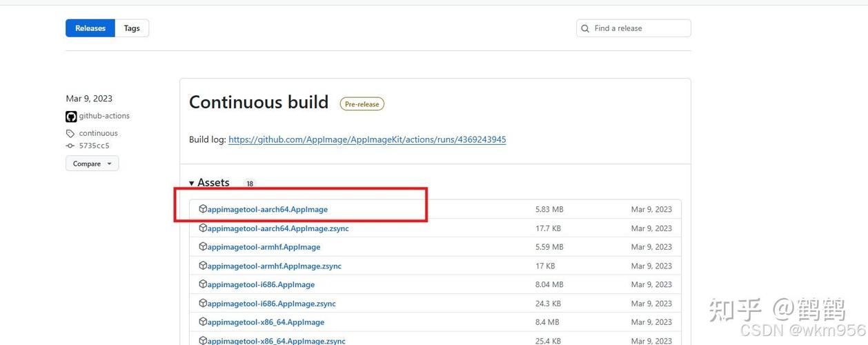Click the package icon beside appimagetool-aarch64.AppImage

tap(203, 208)
